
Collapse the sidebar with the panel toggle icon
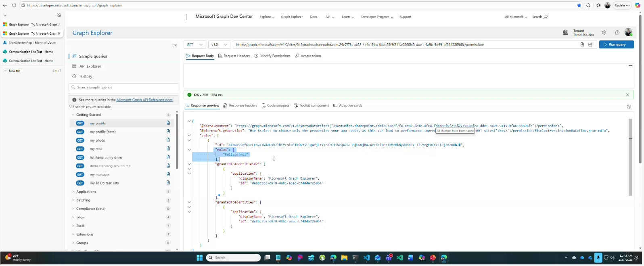pos(175,46)
